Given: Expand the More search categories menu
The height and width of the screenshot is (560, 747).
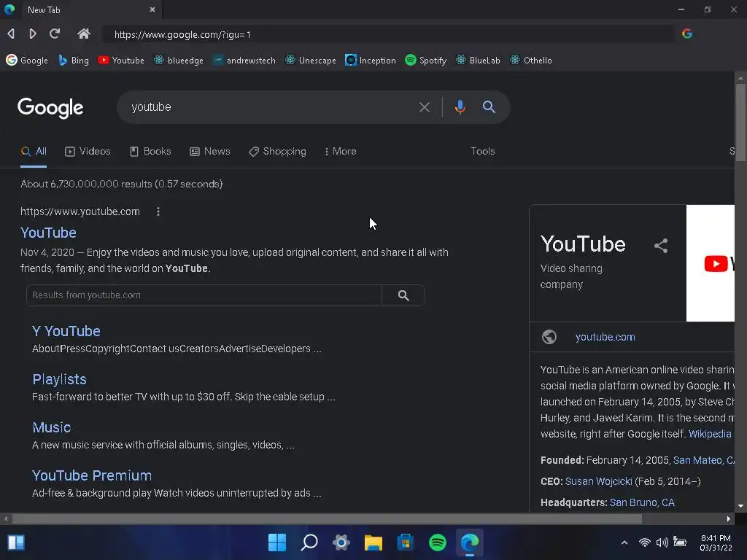Looking at the screenshot, I should coord(341,152).
